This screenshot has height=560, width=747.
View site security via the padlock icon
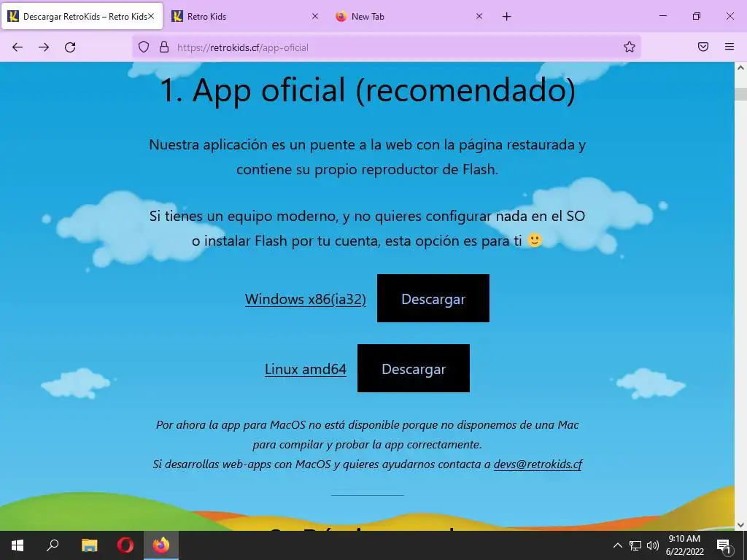point(164,47)
